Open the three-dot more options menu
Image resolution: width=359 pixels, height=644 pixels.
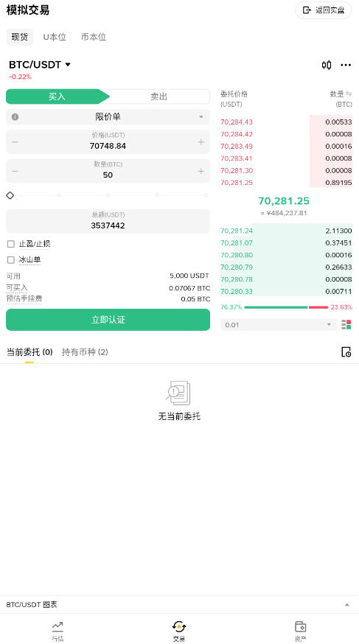coord(346,65)
